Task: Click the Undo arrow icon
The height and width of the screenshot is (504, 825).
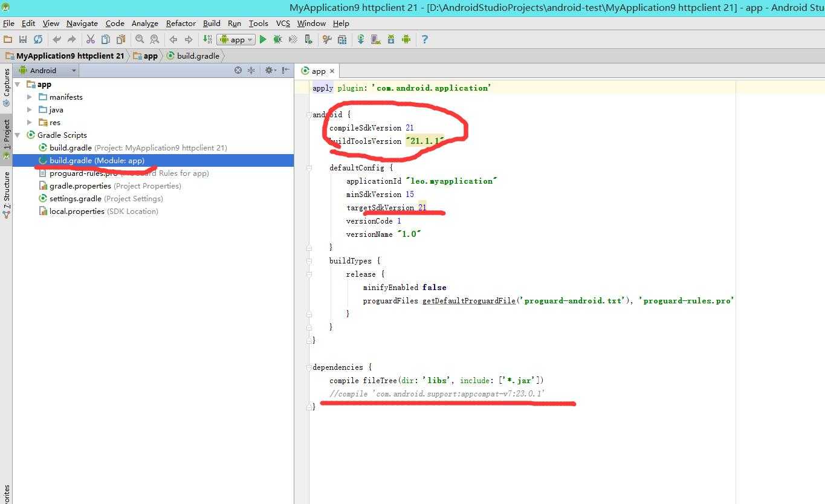Action: click(57, 39)
